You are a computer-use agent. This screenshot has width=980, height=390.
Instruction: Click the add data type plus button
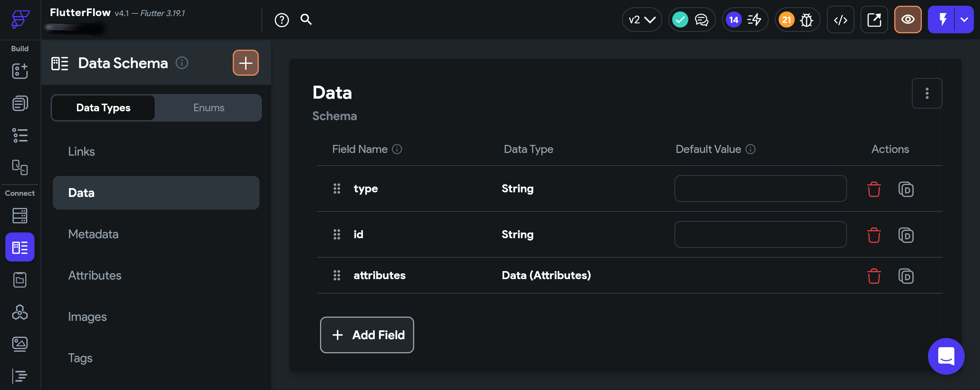pyautogui.click(x=245, y=63)
